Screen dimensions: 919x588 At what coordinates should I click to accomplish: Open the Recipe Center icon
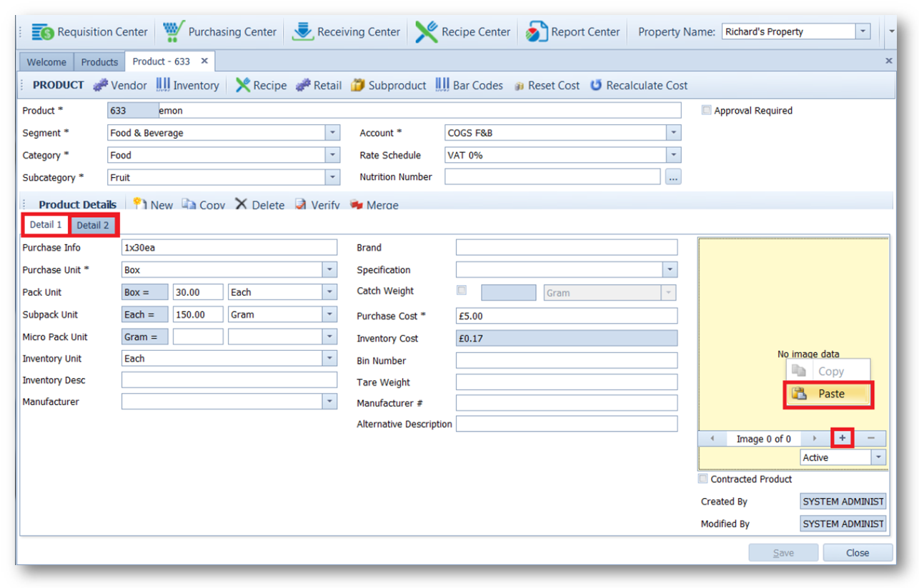[427, 32]
